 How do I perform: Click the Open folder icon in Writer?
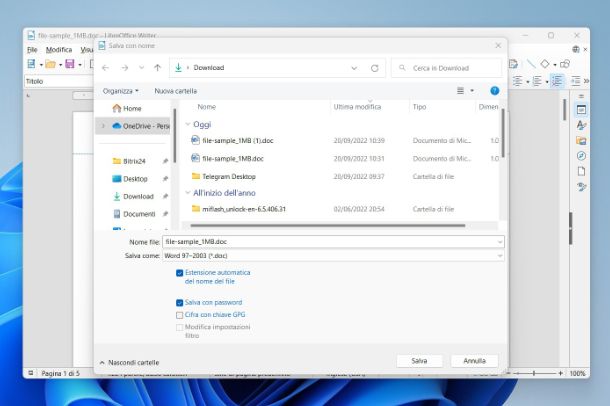point(51,64)
